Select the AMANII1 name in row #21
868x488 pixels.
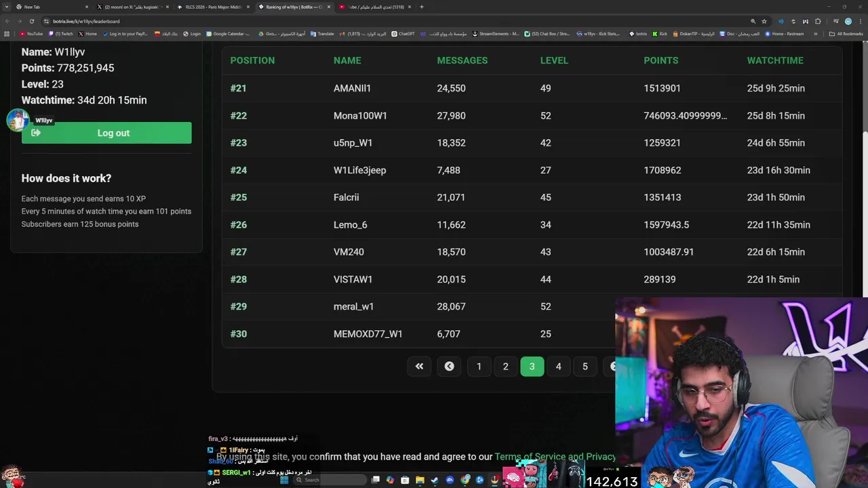coord(352,88)
